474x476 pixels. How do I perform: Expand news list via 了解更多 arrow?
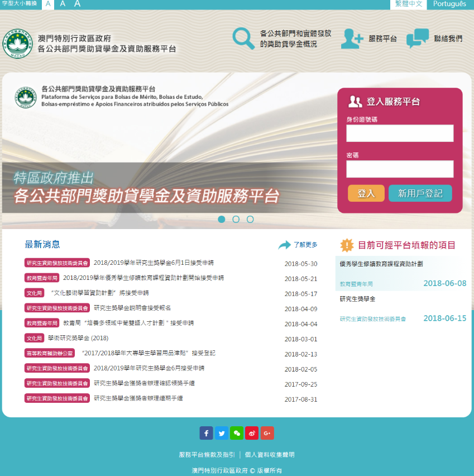[x=285, y=245]
